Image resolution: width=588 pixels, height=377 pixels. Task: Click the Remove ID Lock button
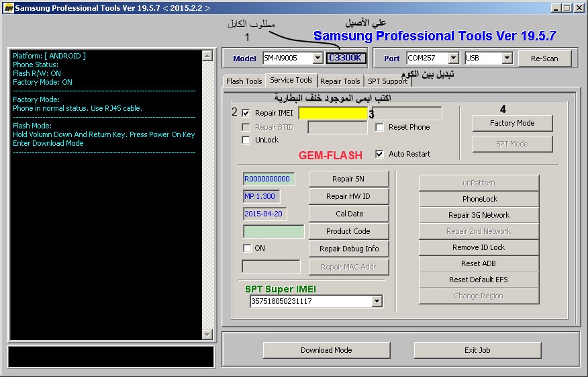(479, 247)
